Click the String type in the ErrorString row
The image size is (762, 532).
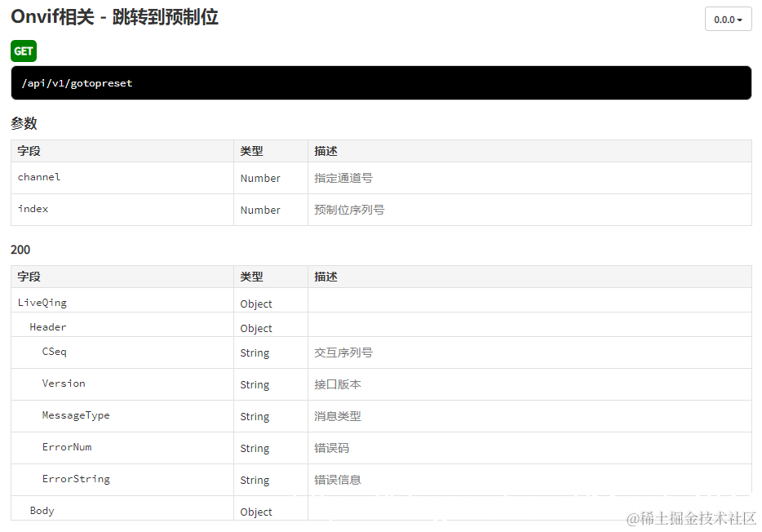coord(255,481)
